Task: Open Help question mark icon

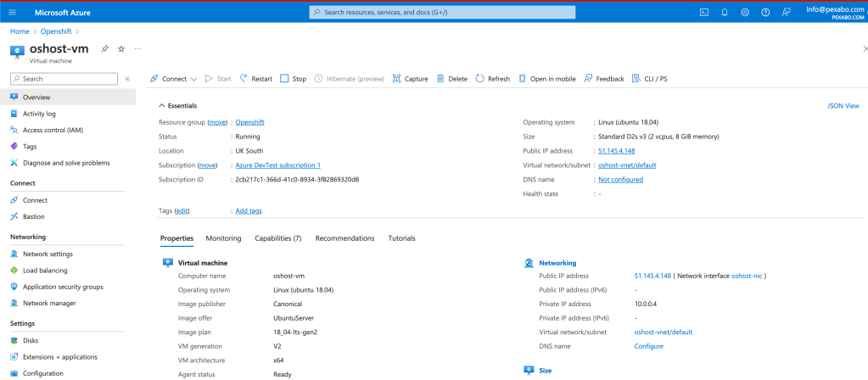Action: [x=765, y=12]
